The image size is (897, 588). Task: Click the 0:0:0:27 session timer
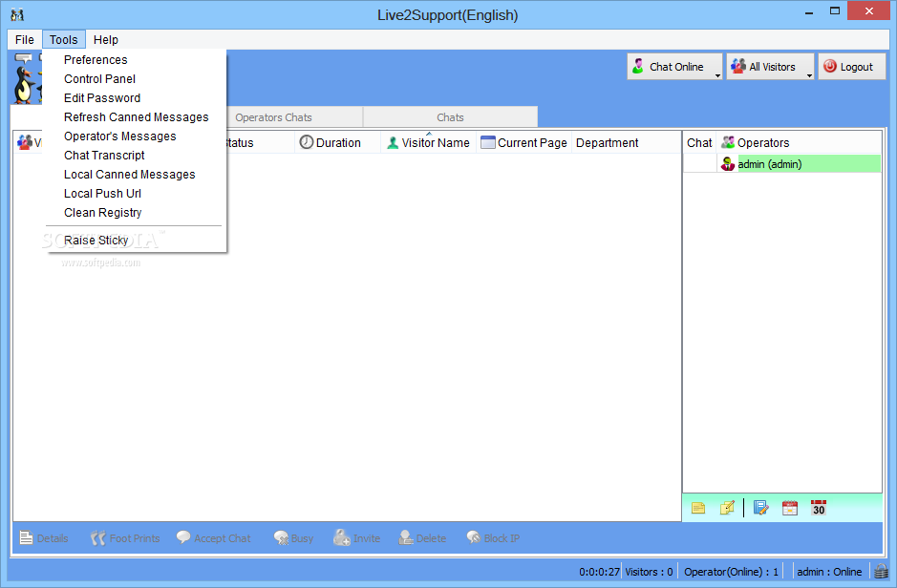(x=599, y=572)
